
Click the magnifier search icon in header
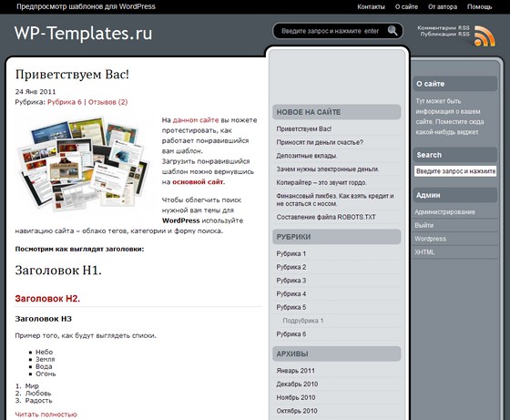coord(393,31)
